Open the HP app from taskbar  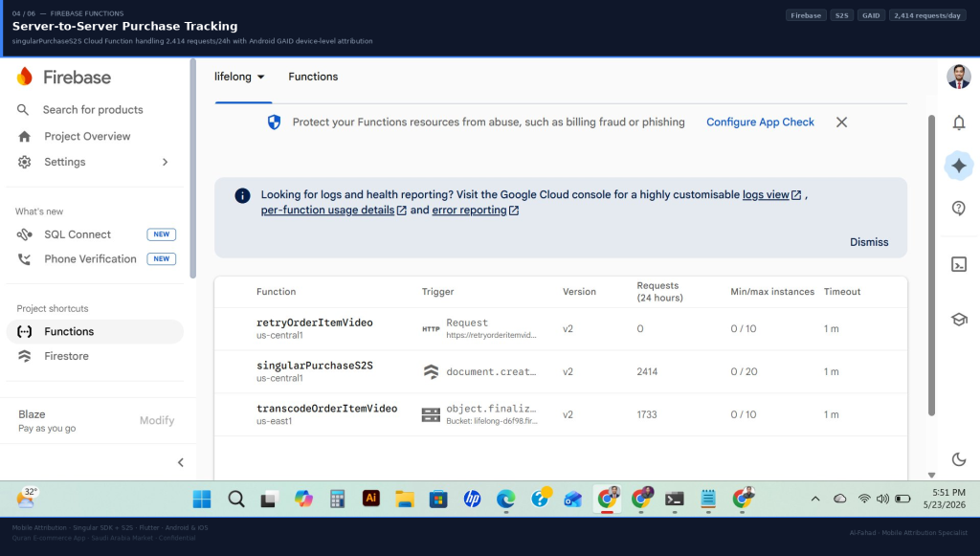click(472, 499)
